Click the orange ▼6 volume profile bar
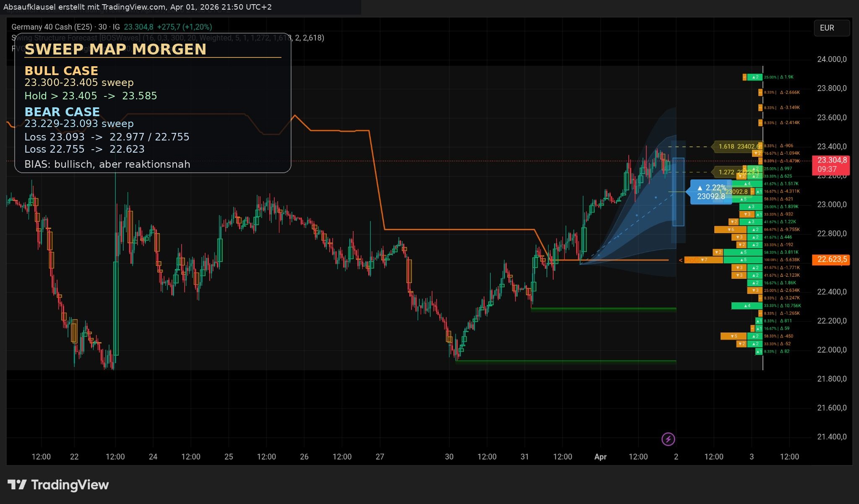This screenshot has height=504, width=859. tap(730, 230)
